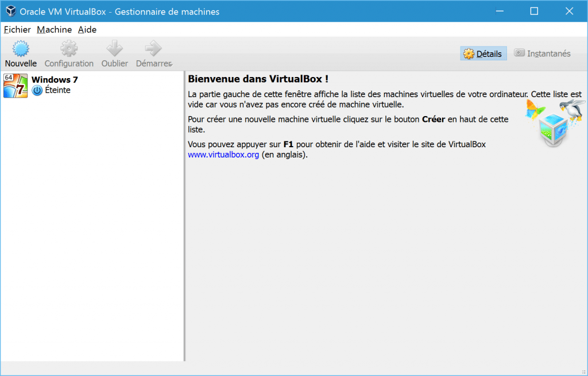Start VM with Démarrer arrow icon

153,48
